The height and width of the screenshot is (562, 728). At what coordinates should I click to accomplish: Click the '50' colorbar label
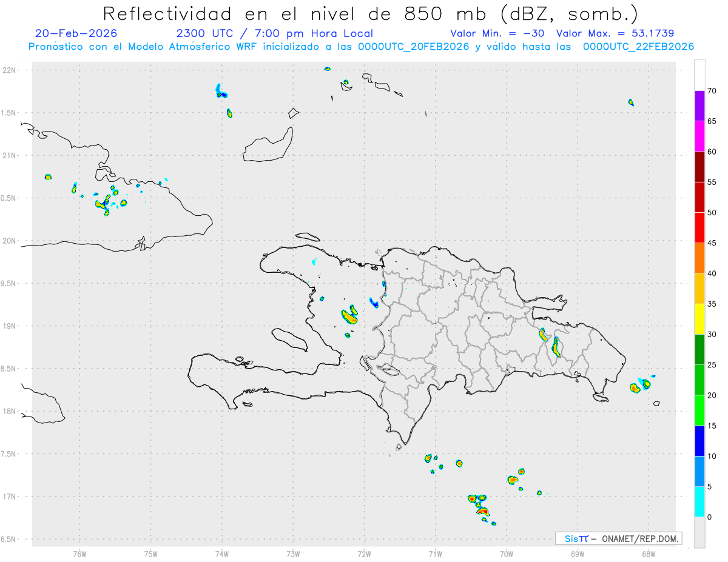(x=712, y=213)
